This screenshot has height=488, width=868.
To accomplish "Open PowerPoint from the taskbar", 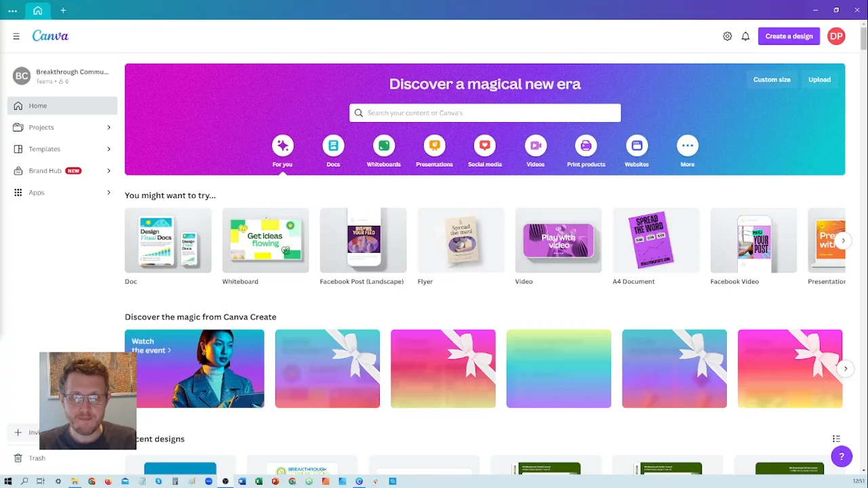I will tap(275, 481).
